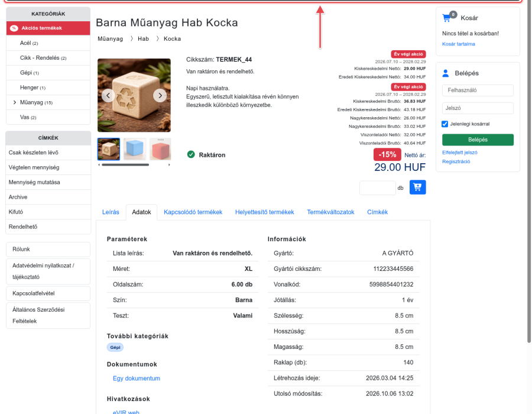Click the percent icon on Akciós termékek
The image size is (532, 414).
14,28
